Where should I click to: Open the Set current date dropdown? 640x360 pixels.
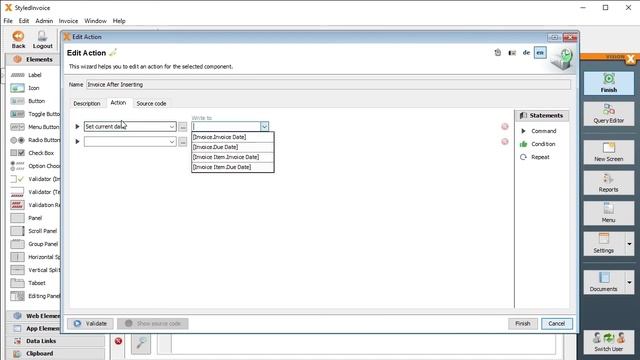(x=172, y=127)
